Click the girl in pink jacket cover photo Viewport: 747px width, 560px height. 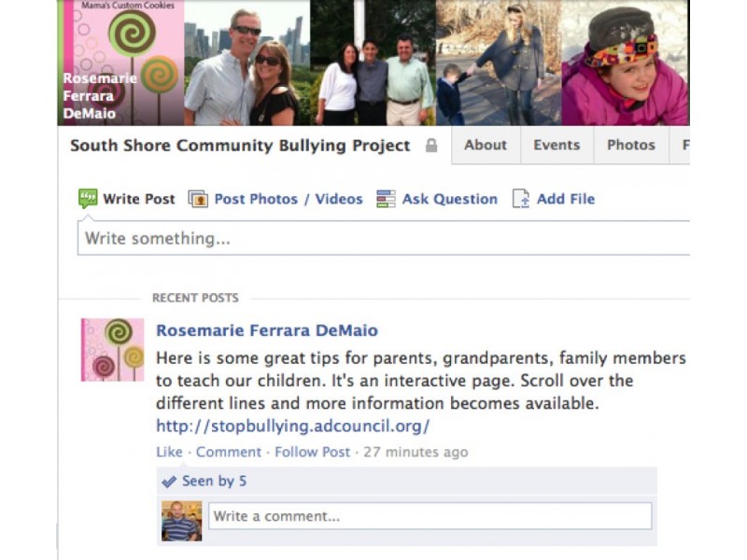(x=626, y=63)
